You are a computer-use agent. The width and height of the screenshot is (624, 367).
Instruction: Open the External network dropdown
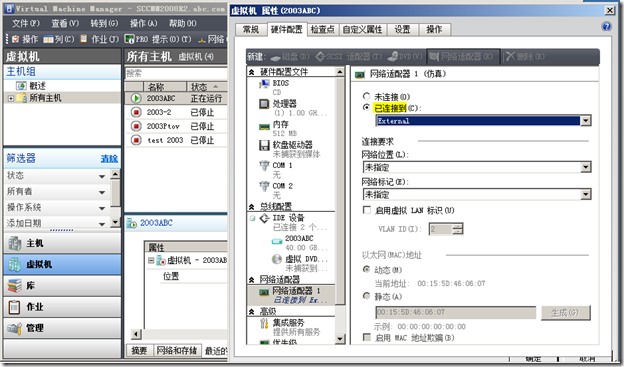click(x=585, y=121)
